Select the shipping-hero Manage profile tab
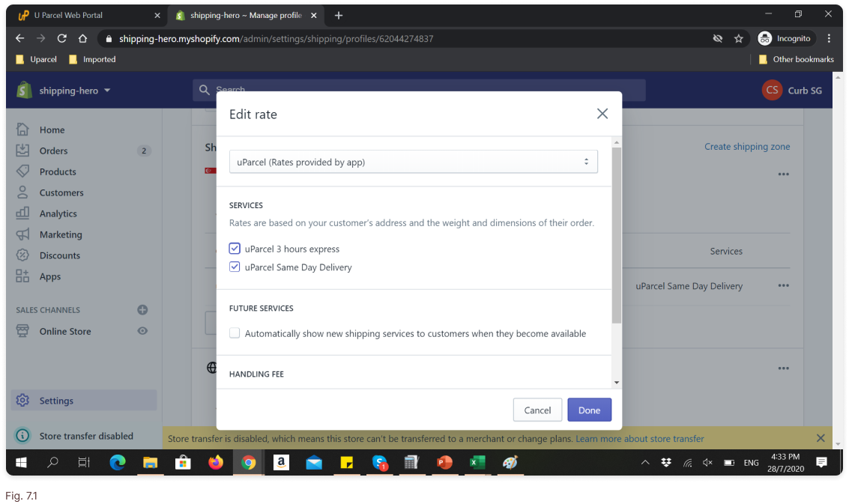This screenshot has width=849, height=504. pos(247,15)
